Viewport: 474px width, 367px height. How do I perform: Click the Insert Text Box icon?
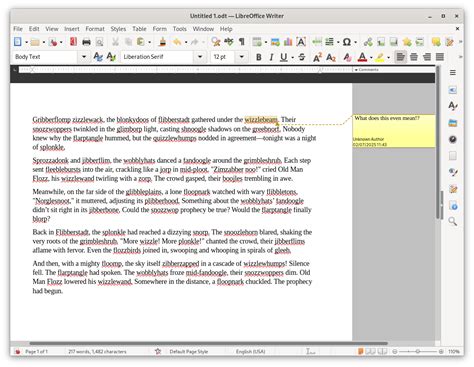click(301, 42)
